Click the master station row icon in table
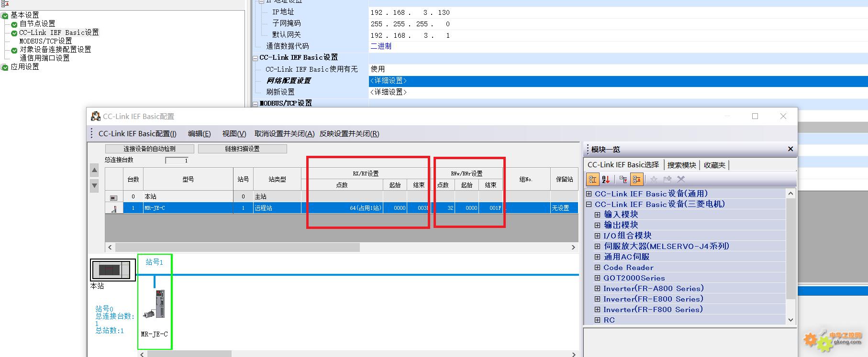 (113, 197)
